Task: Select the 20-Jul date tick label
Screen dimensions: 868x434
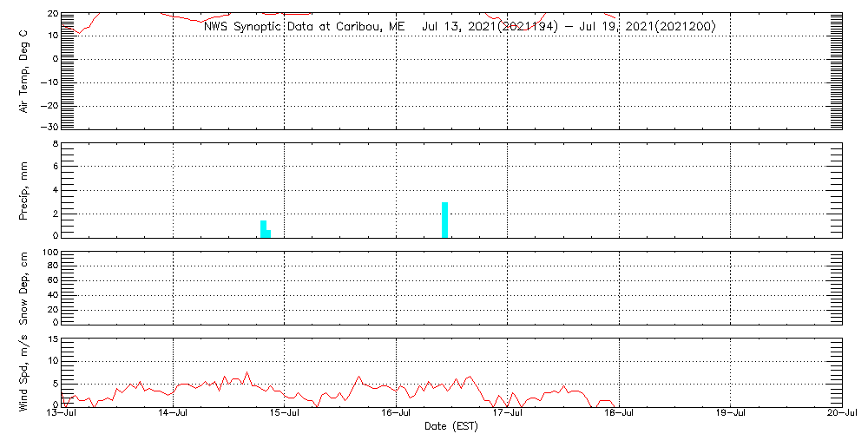Action: point(841,414)
